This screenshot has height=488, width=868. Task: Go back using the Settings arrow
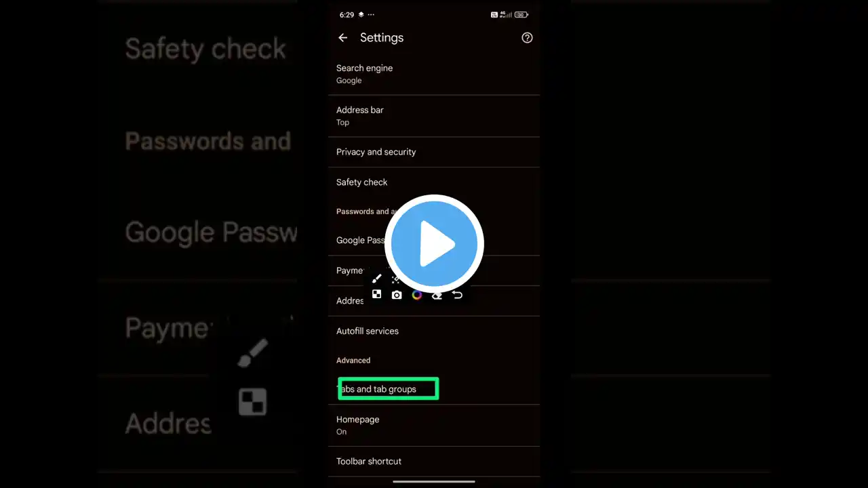click(x=343, y=38)
